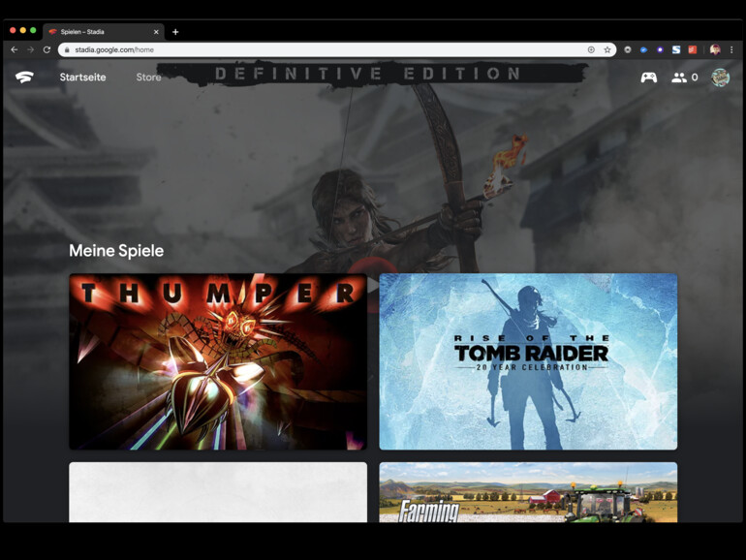Click the Stadia logo

tap(24, 78)
